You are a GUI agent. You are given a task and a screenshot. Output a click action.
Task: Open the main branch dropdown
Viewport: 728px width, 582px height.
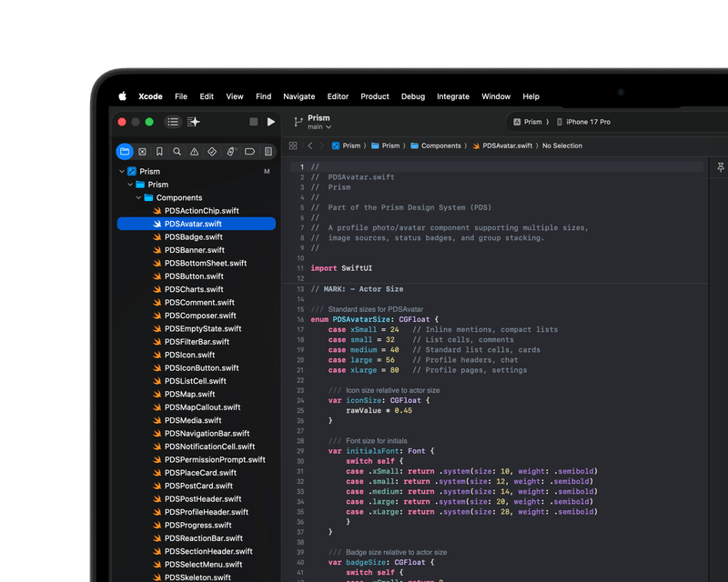pos(319,126)
